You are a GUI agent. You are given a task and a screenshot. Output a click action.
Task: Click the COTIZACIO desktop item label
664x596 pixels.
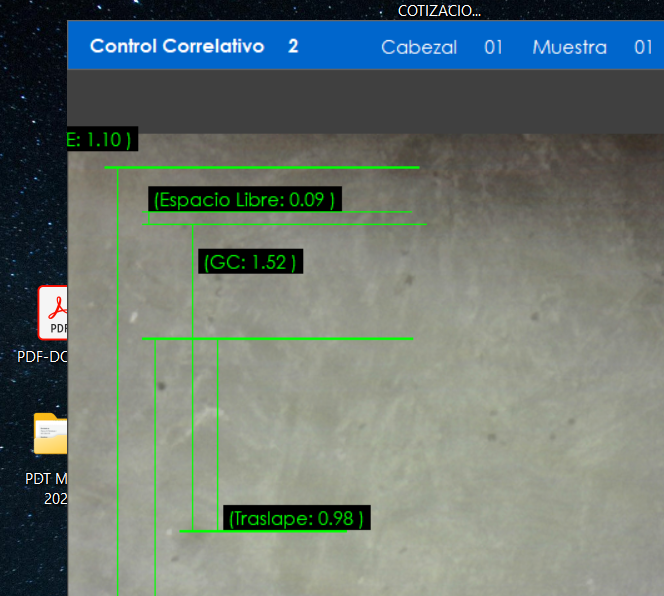click(439, 12)
